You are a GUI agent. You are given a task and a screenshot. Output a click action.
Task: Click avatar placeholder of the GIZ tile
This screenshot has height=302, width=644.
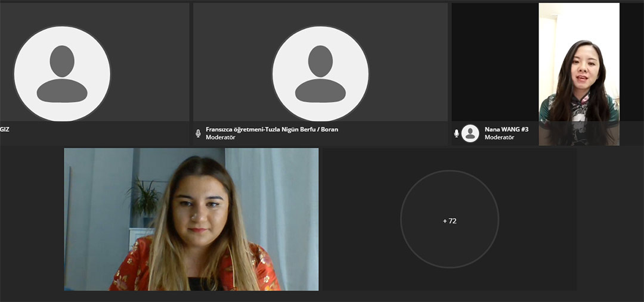(62, 73)
